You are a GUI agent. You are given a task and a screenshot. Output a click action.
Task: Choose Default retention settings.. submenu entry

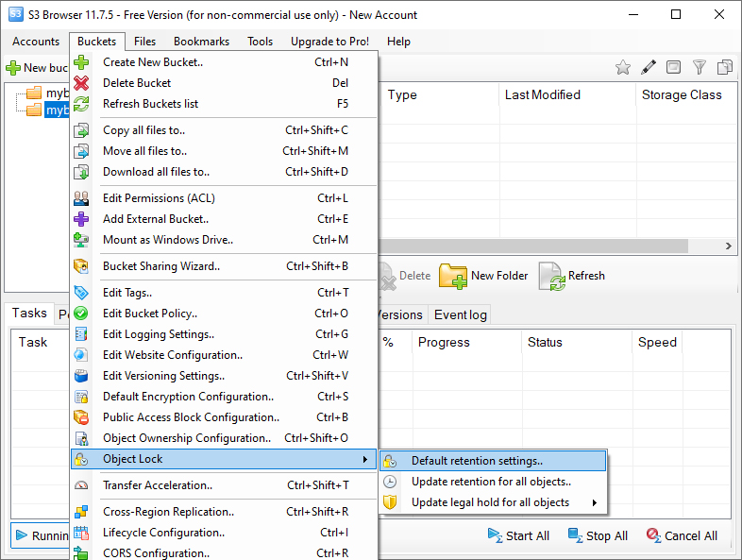(x=493, y=461)
